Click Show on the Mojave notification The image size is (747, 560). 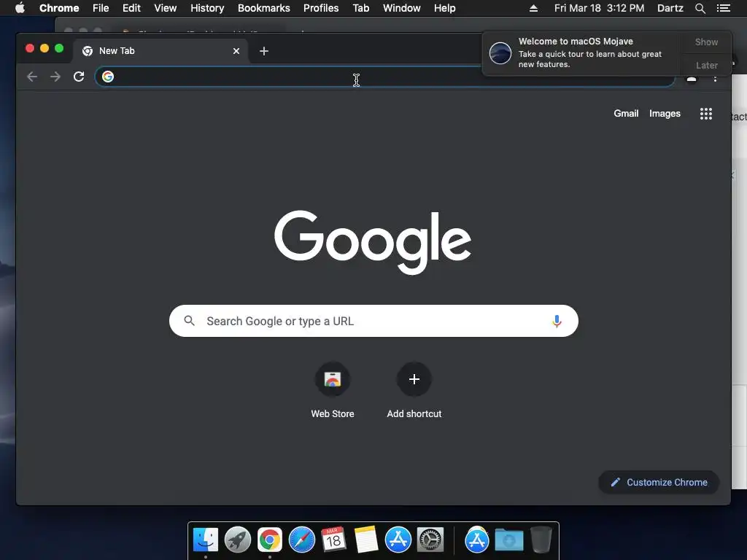706,42
